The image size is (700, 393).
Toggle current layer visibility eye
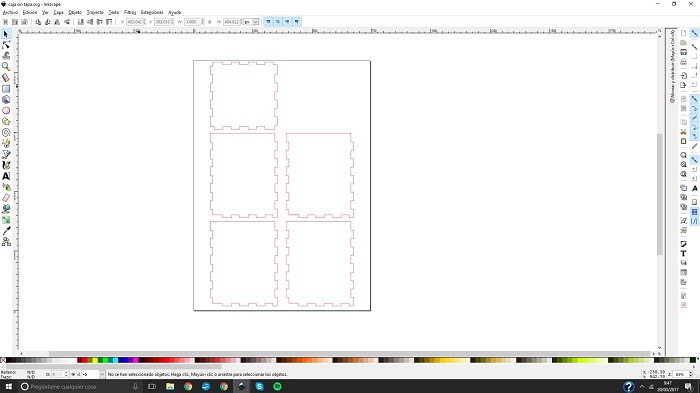(73, 374)
